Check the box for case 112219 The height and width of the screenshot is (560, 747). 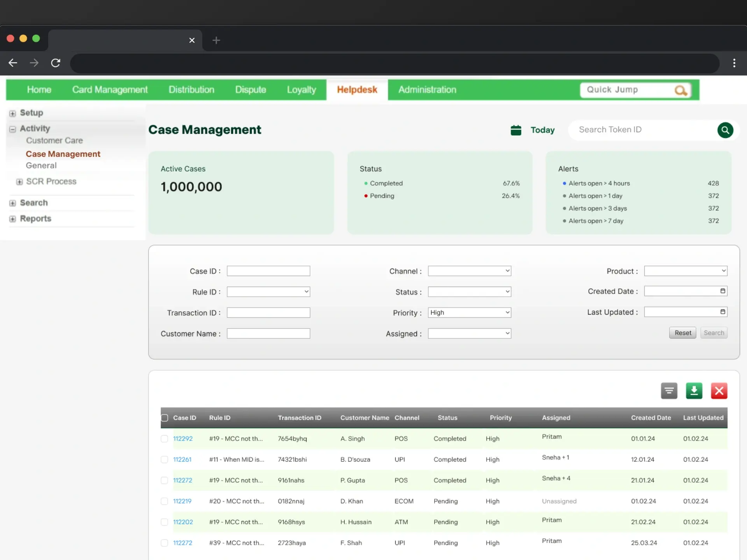point(164,501)
